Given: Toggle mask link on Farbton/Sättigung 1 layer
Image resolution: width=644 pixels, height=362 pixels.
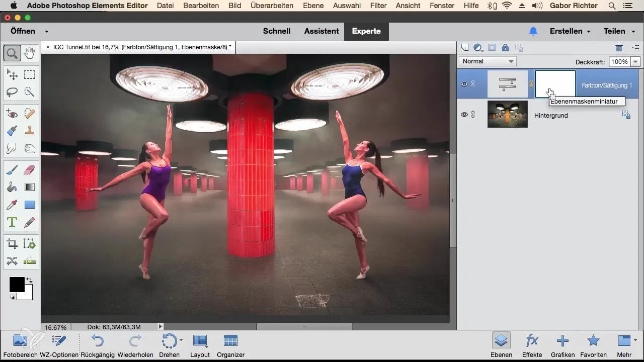Looking at the screenshot, I should click(531, 84).
